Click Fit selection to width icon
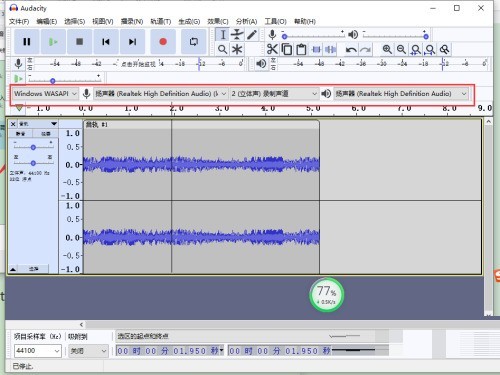Screen dimensions: 500x375 click(416, 49)
